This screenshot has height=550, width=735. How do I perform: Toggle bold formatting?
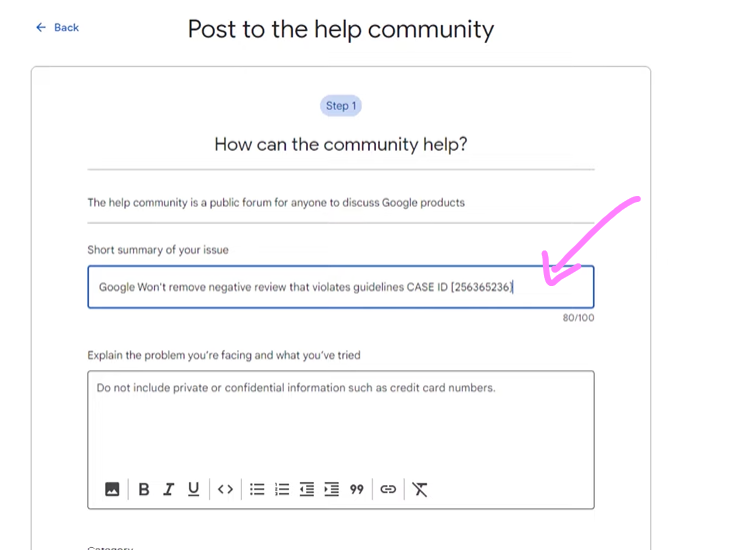[x=144, y=489]
